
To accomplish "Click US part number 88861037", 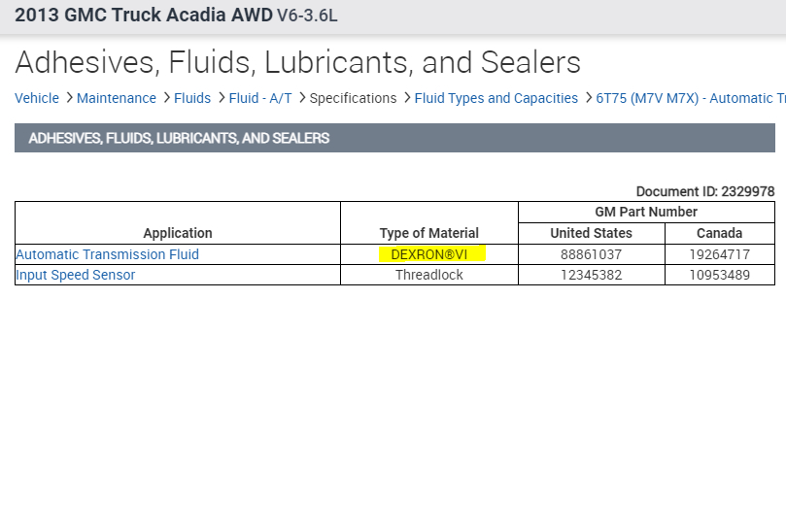I will [591, 254].
